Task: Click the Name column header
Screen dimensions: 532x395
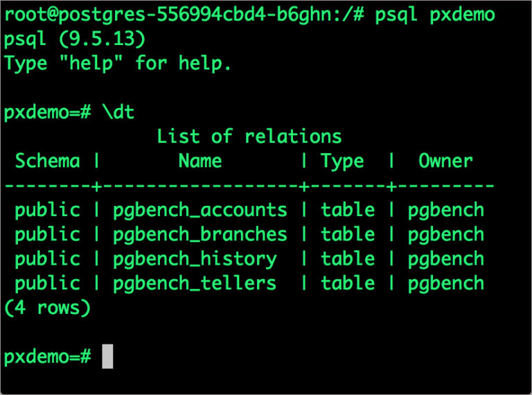Action: pos(199,161)
